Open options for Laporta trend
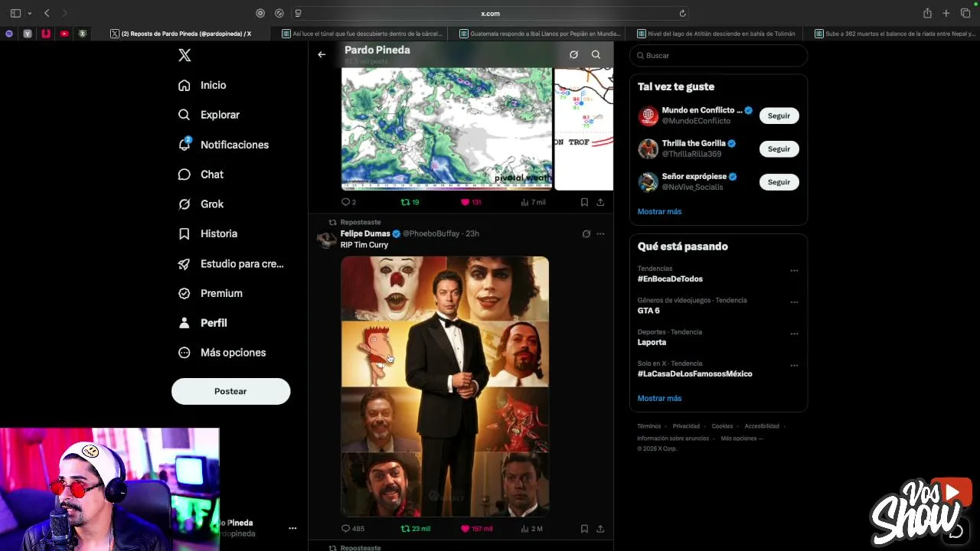 [794, 334]
